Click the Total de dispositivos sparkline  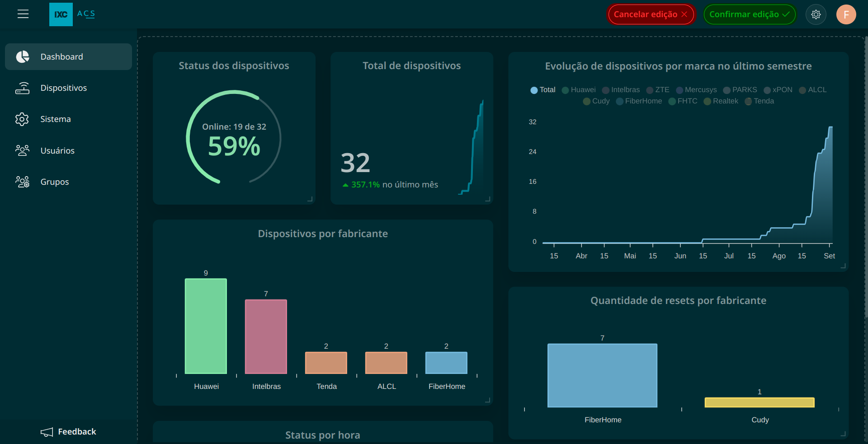pyautogui.click(x=471, y=147)
